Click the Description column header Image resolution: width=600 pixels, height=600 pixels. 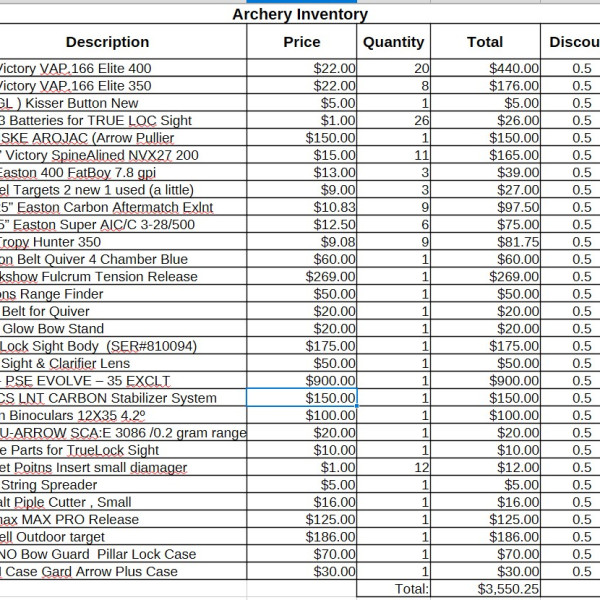point(108,42)
